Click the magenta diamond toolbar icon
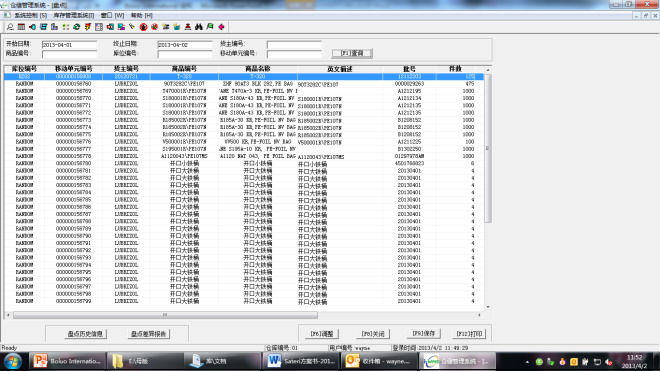660x371 pixels. click(x=221, y=27)
